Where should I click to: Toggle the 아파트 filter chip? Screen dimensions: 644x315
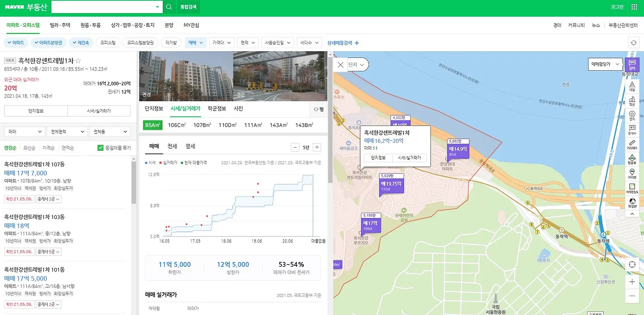point(16,43)
